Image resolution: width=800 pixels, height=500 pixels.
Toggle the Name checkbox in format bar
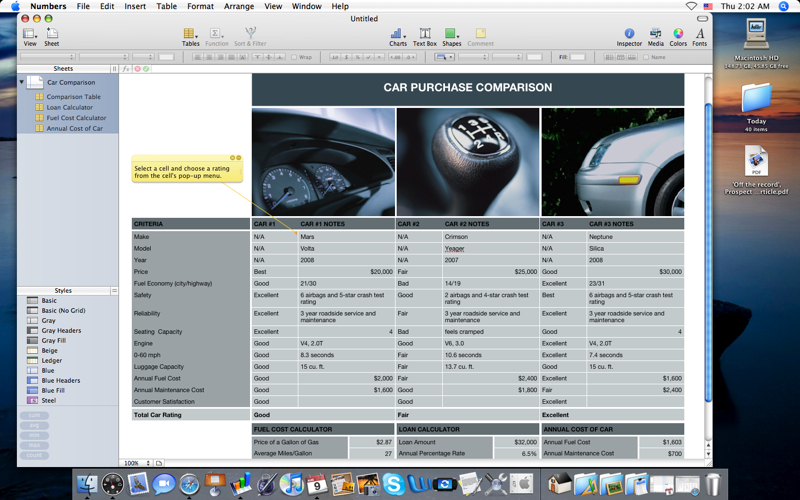click(x=646, y=57)
